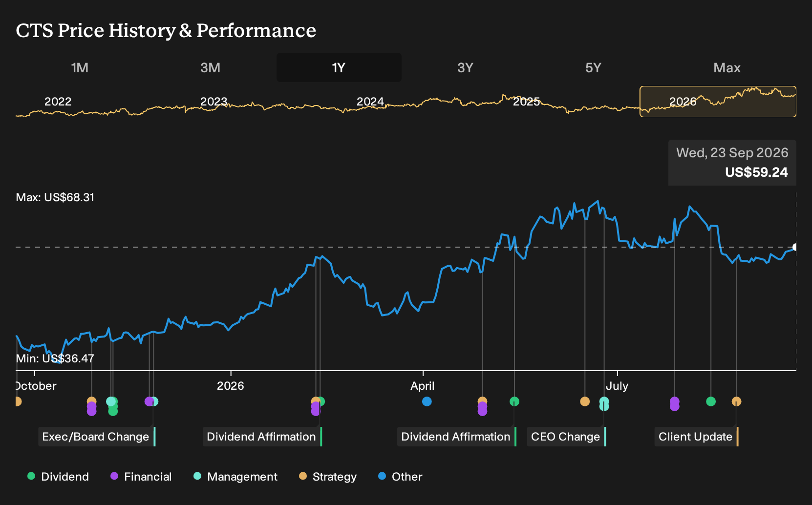Select half-visible orange dot below October label
This screenshot has height=505, width=812.
tap(18, 401)
